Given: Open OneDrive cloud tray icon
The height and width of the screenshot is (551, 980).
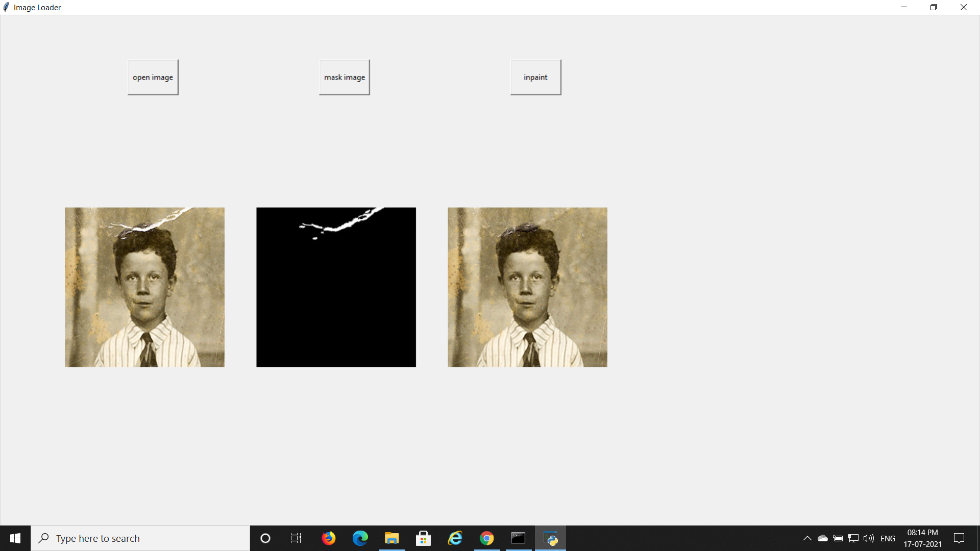Looking at the screenshot, I should pos(823,538).
